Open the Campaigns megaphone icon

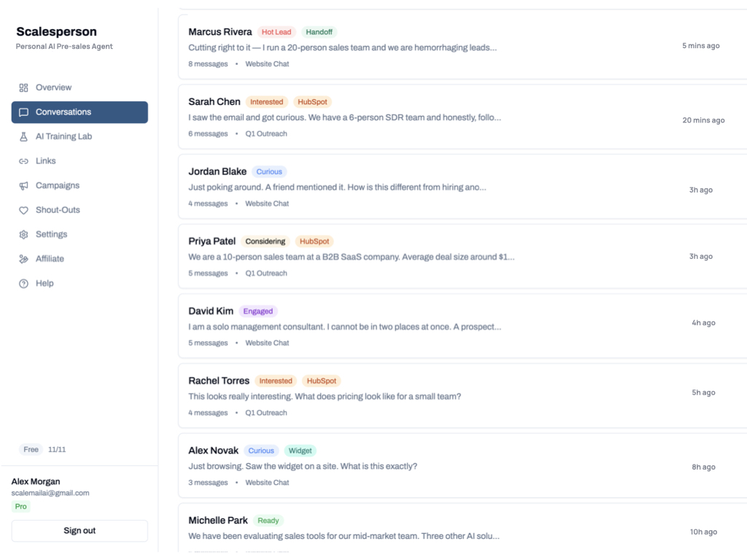24,185
